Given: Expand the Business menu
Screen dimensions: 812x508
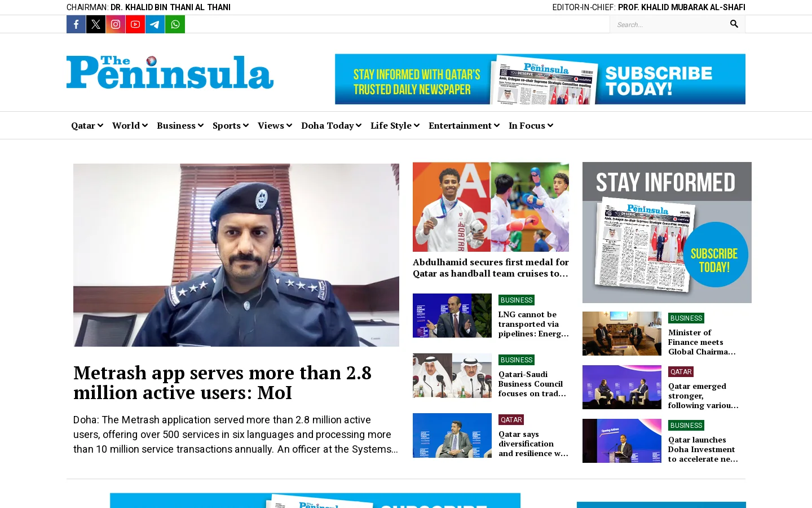Looking at the screenshot, I should pos(180,125).
